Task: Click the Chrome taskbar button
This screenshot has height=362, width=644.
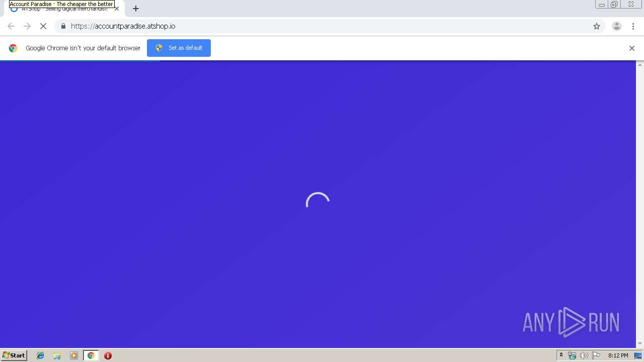Action: 91,355
